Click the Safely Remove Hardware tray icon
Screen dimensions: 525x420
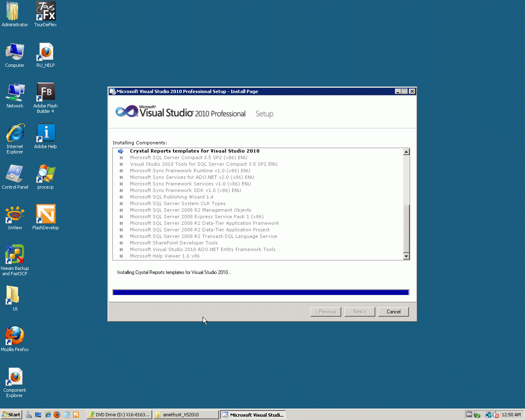tap(477, 415)
